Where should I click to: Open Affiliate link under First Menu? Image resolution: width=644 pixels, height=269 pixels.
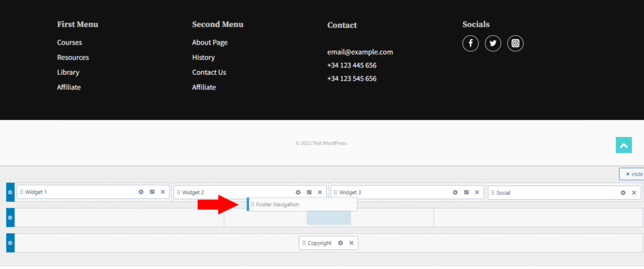[x=69, y=87]
